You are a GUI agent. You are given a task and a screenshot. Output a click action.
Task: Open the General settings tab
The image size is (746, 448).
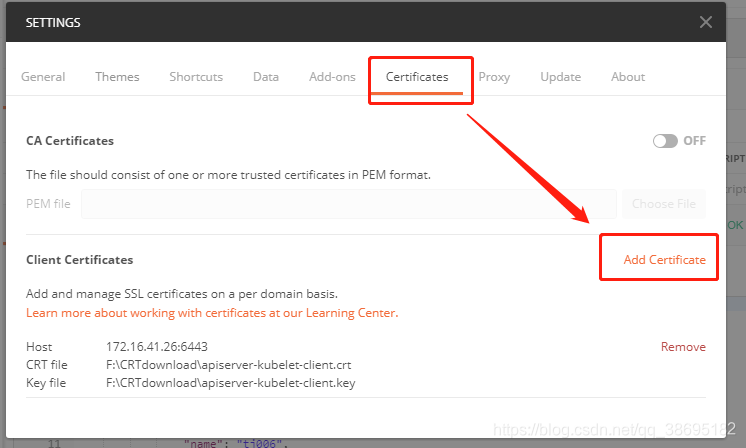[x=43, y=77]
